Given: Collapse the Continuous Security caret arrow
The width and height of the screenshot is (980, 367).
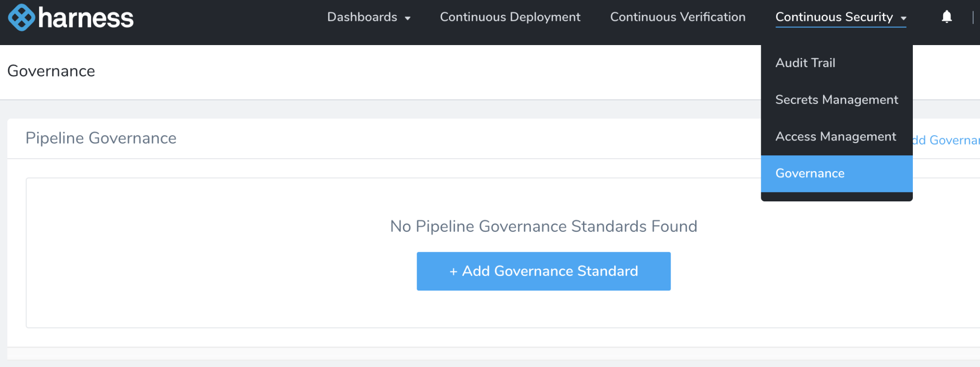Looking at the screenshot, I should coord(903,18).
